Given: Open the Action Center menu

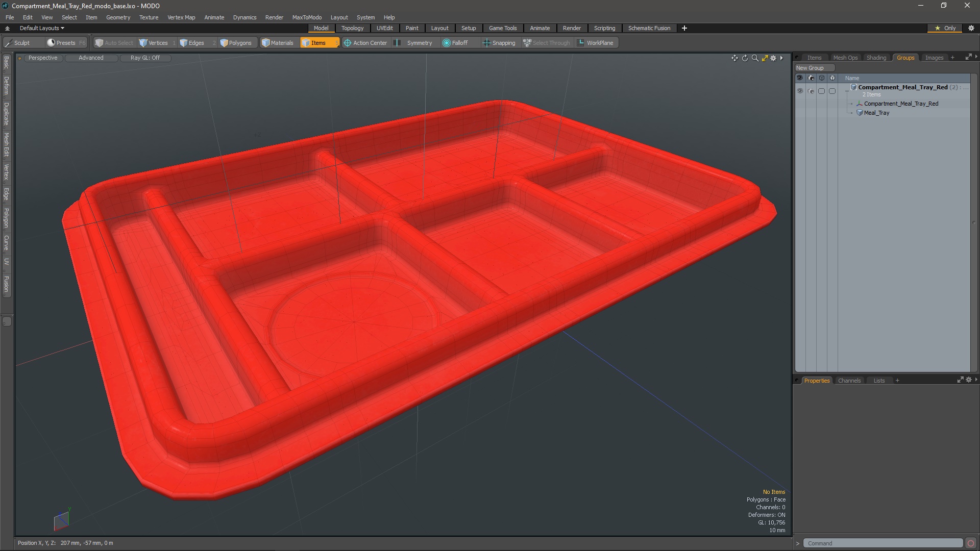Looking at the screenshot, I should pos(365,43).
